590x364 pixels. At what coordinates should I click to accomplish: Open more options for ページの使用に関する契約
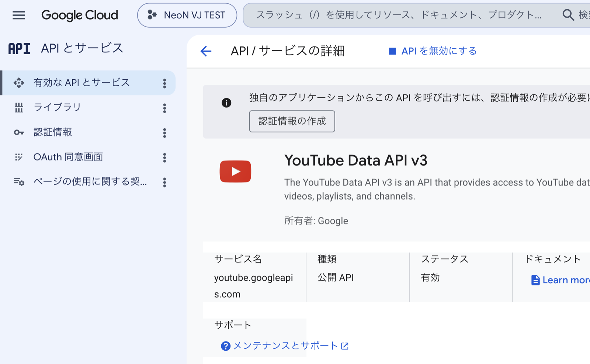tap(164, 182)
